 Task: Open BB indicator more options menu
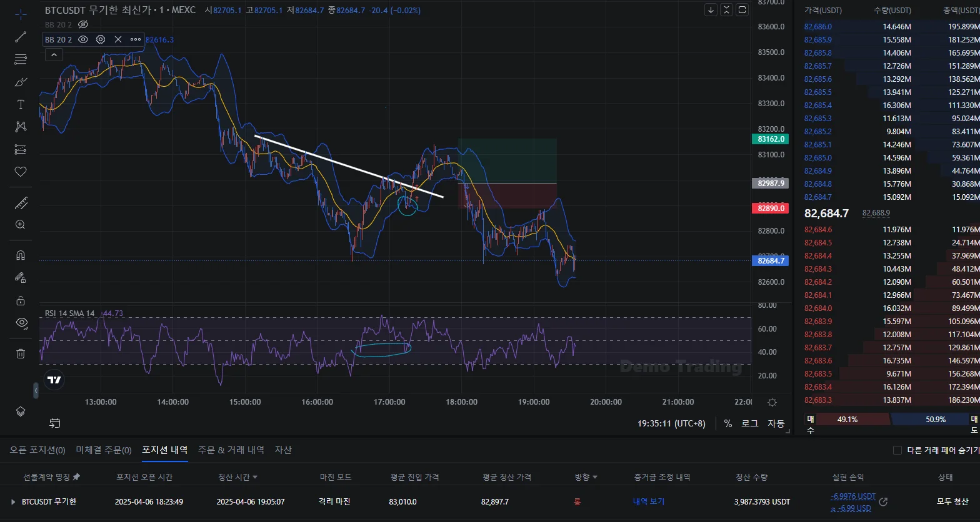click(x=136, y=39)
